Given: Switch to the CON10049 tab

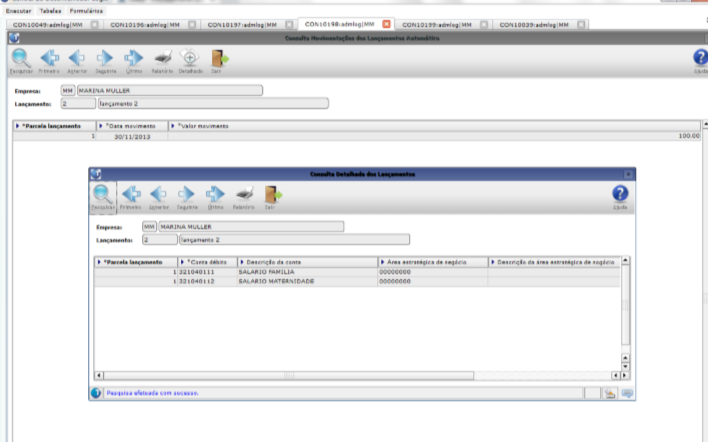Looking at the screenshot, I should pyautogui.click(x=48, y=25).
